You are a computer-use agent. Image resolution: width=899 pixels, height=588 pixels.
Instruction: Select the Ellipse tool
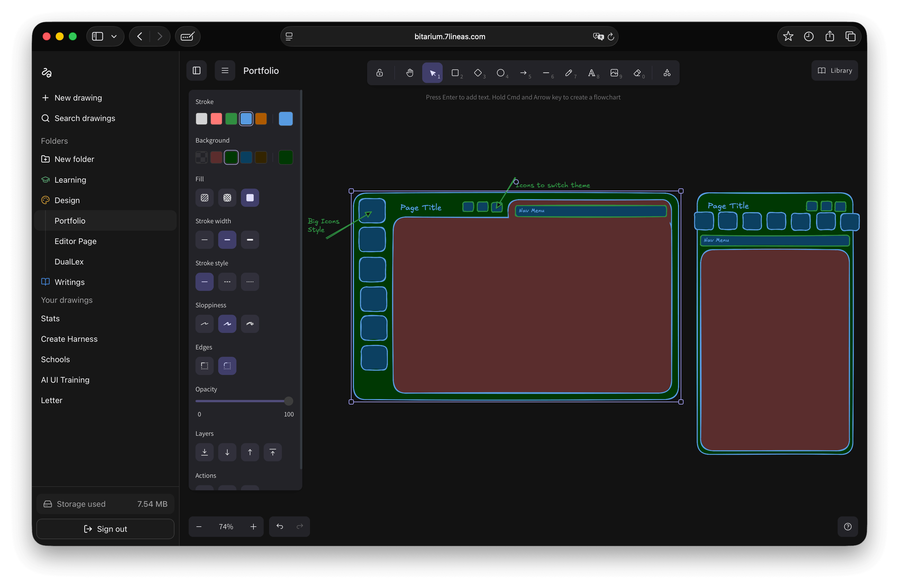[x=501, y=72]
